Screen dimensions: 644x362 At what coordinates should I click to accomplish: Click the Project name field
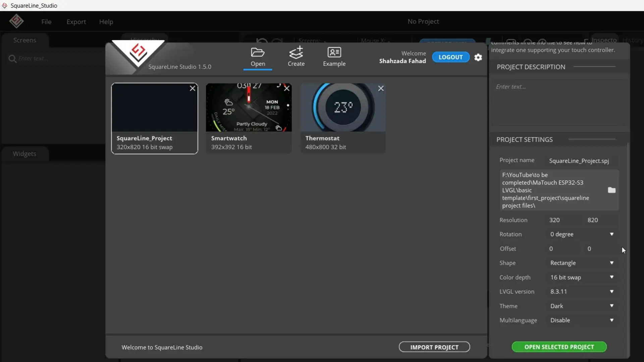tap(582, 161)
